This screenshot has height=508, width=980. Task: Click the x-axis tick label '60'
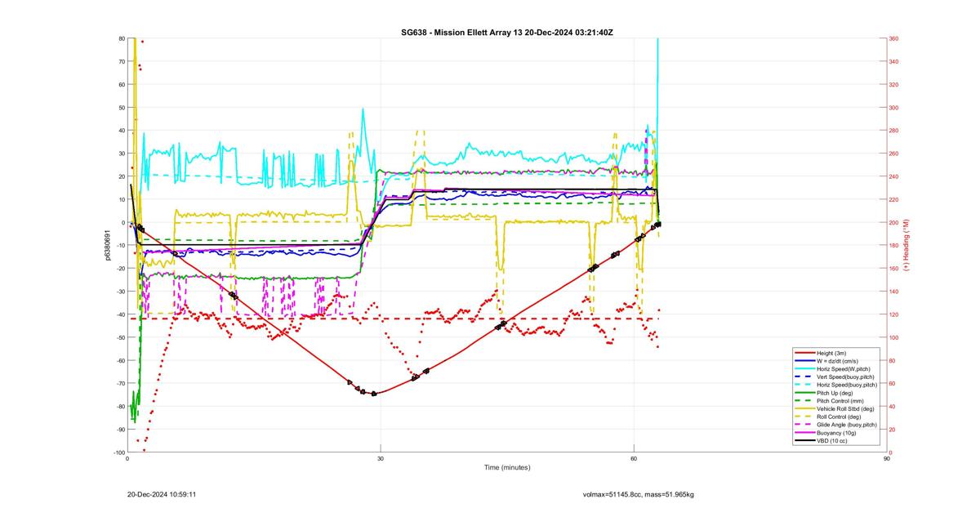[634, 459]
